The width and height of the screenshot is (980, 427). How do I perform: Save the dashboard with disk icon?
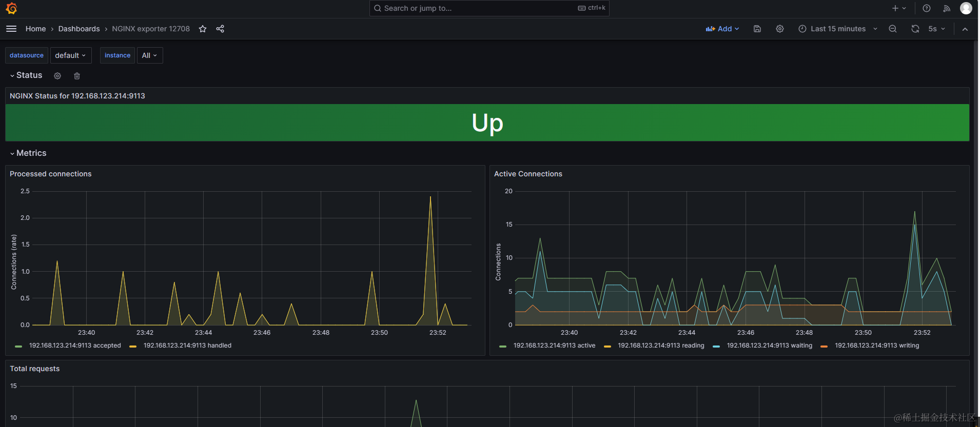757,29
